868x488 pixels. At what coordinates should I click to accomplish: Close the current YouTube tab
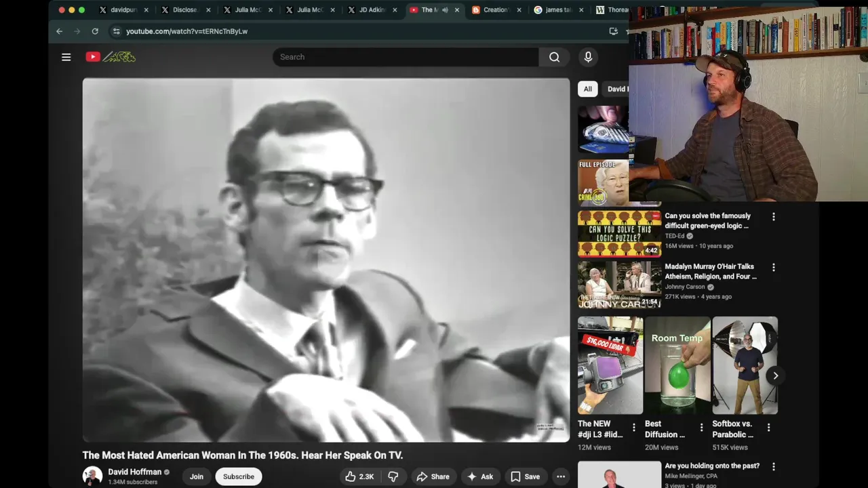point(456,10)
